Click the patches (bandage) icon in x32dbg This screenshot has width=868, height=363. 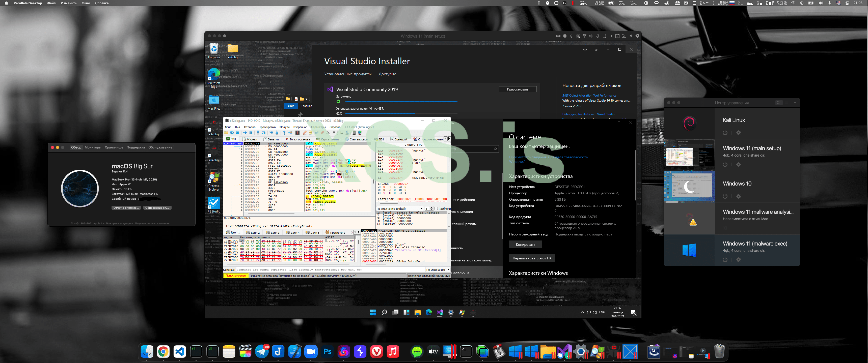point(305,133)
